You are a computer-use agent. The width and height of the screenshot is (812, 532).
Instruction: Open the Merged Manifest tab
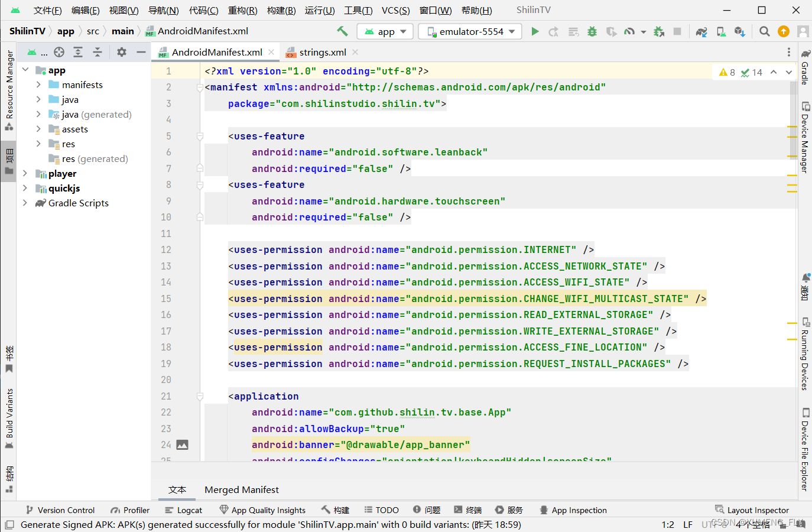click(242, 489)
